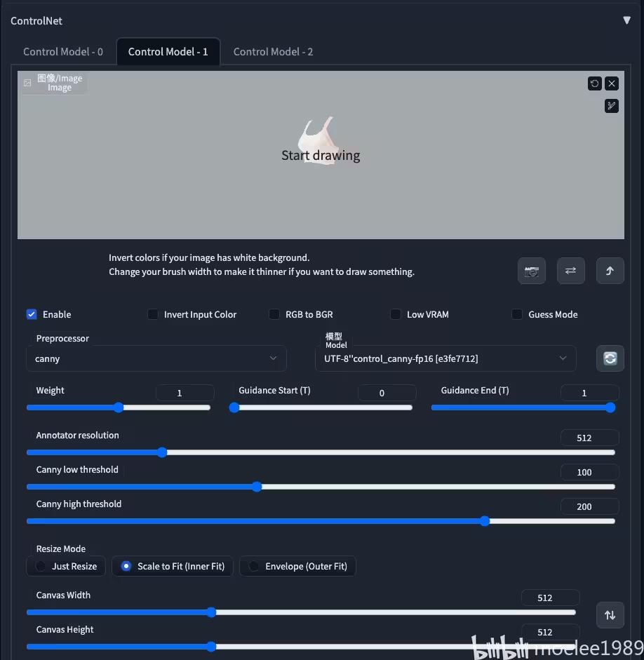Image resolution: width=644 pixels, height=660 pixels.
Task: Click the mirror webcam swap arrows icon
Action: pos(571,271)
